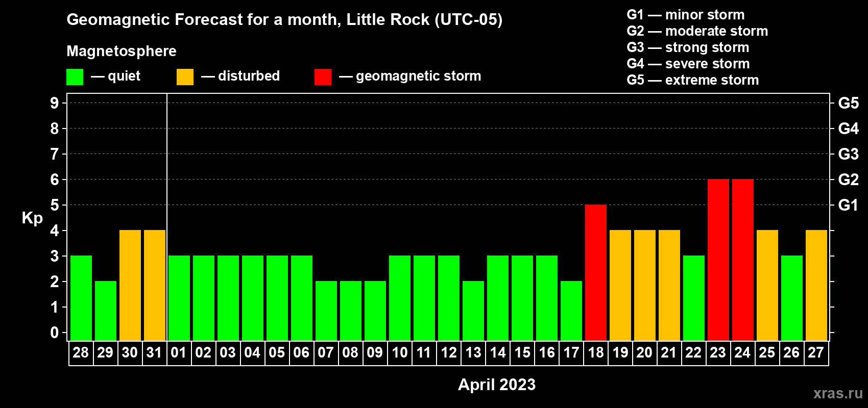This screenshot has width=868, height=408.
Task: Select the green bar for day 07
Action: pos(326,311)
